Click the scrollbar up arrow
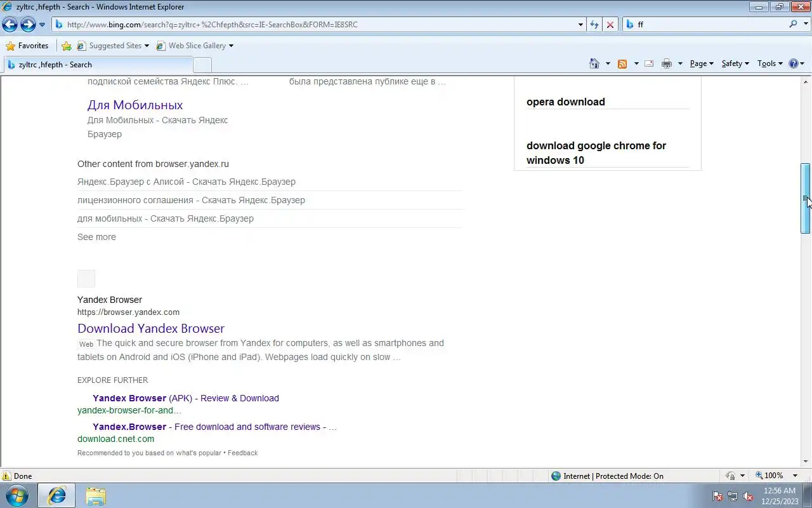The image size is (812, 508). (x=806, y=82)
